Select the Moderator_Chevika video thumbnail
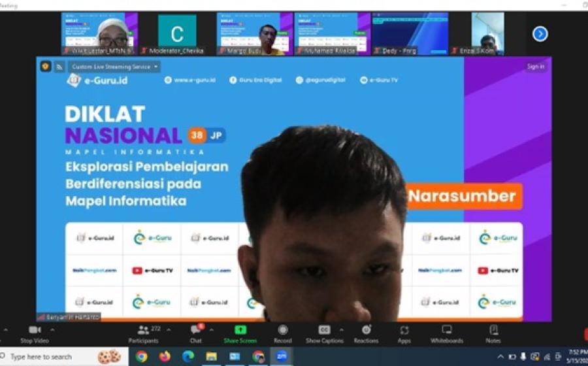588x366 pixels. click(177, 33)
